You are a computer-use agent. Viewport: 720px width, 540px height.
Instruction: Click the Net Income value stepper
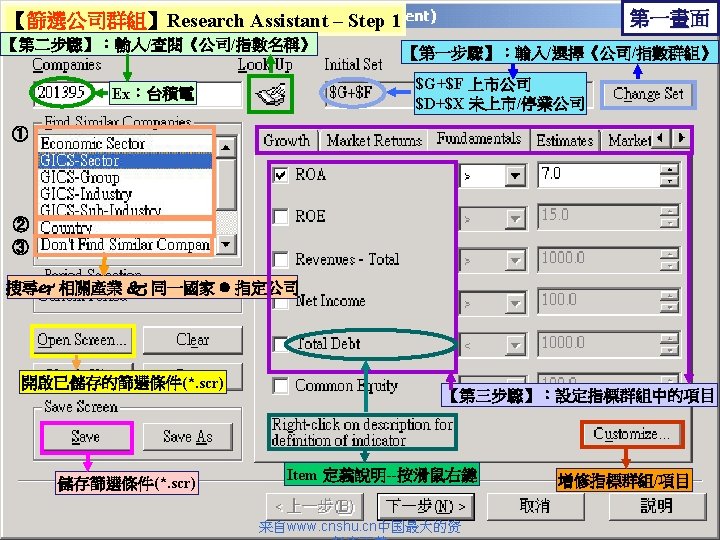(670, 302)
